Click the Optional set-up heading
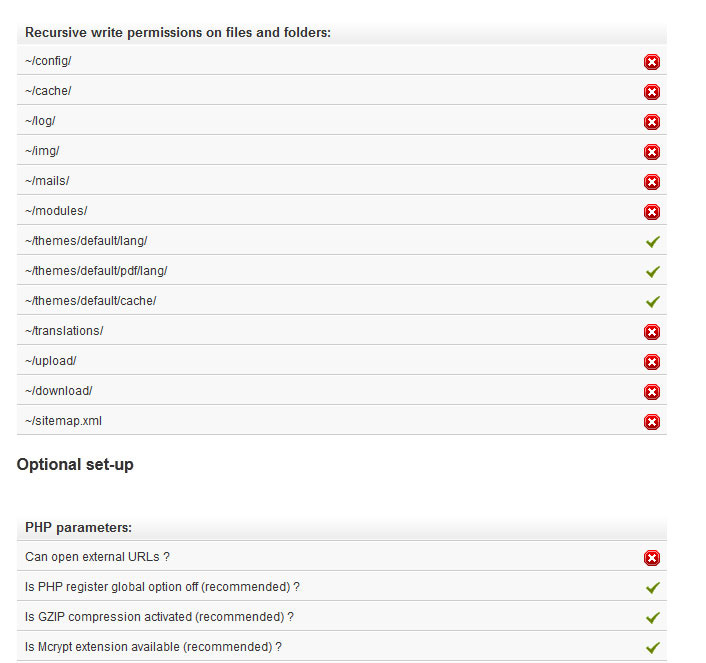Image resolution: width=706 pixels, height=663 pixels. (x=75, y=465)
